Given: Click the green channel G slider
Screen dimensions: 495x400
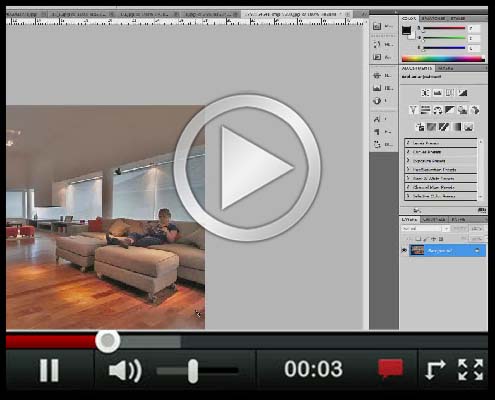Looking at the screenshot, I should 443,38.
